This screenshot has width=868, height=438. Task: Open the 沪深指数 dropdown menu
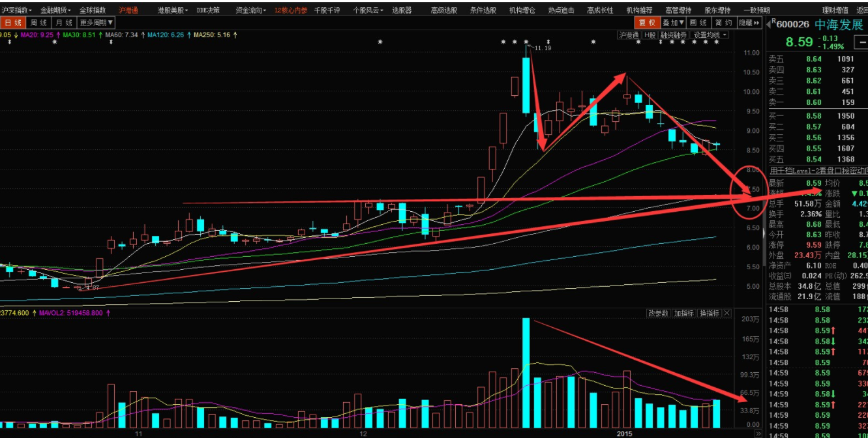pyautogui.click(x=16, y=10)
